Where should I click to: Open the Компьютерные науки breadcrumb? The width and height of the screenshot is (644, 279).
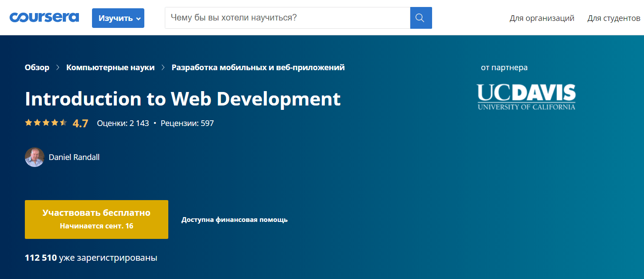pos(110,68)
